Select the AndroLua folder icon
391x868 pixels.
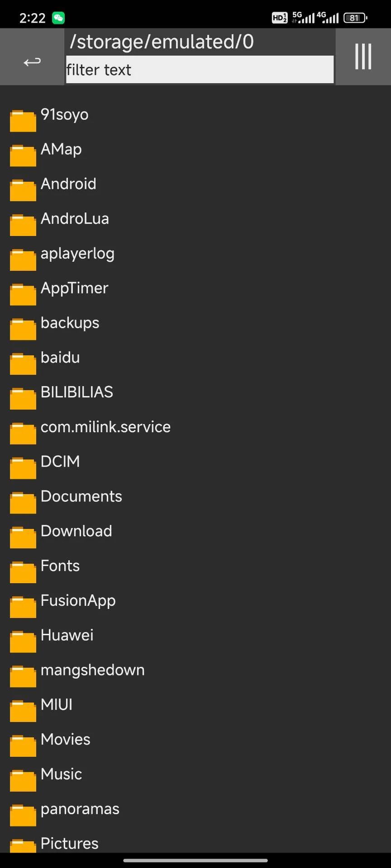tap(23, 225)
